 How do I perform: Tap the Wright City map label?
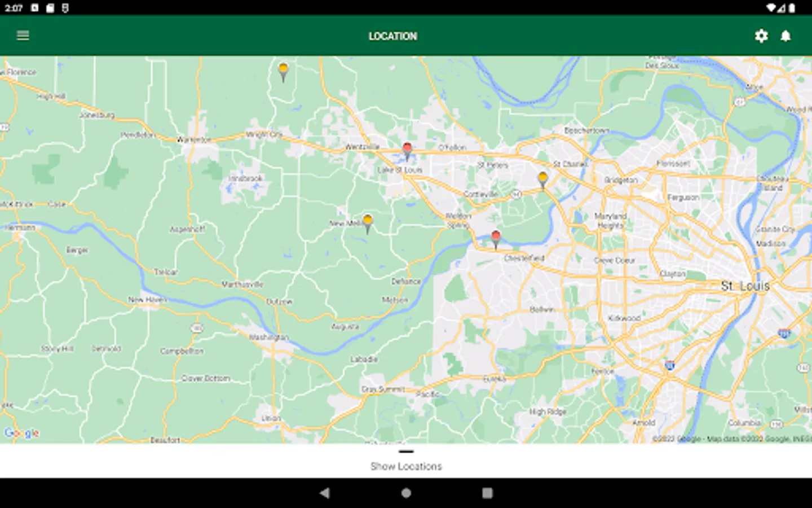point(264,134)
